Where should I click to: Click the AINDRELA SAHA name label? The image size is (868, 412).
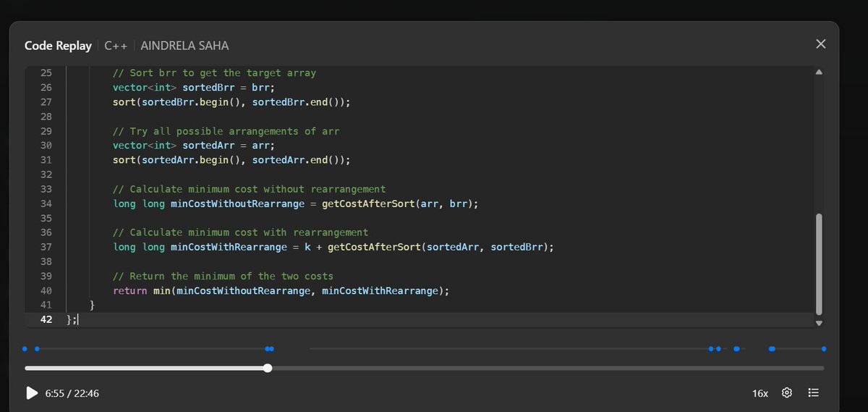(x=184, y=46)
